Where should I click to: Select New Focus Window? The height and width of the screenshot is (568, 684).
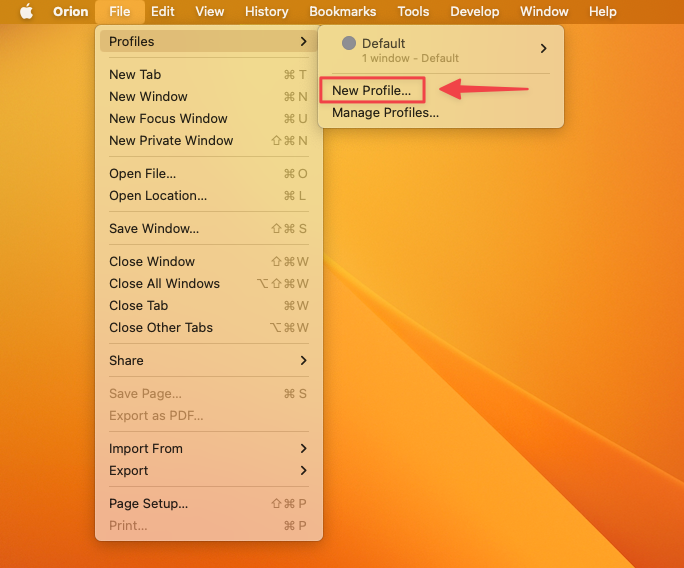(x=168, y=119)
